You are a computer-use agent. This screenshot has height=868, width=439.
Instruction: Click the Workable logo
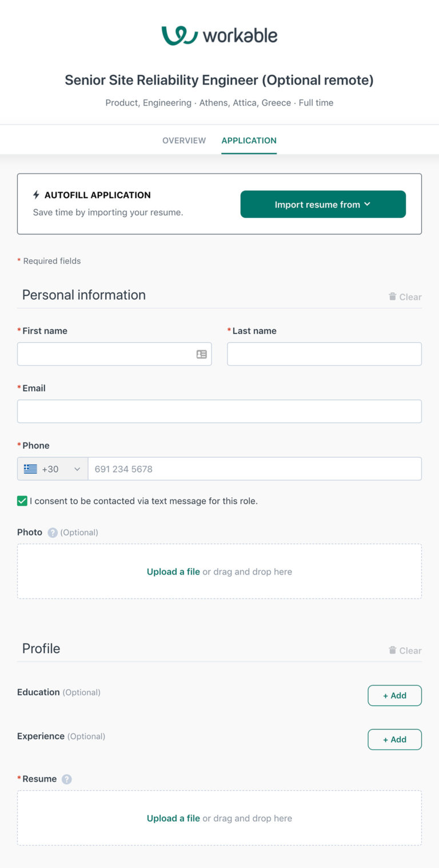point(219,34)
